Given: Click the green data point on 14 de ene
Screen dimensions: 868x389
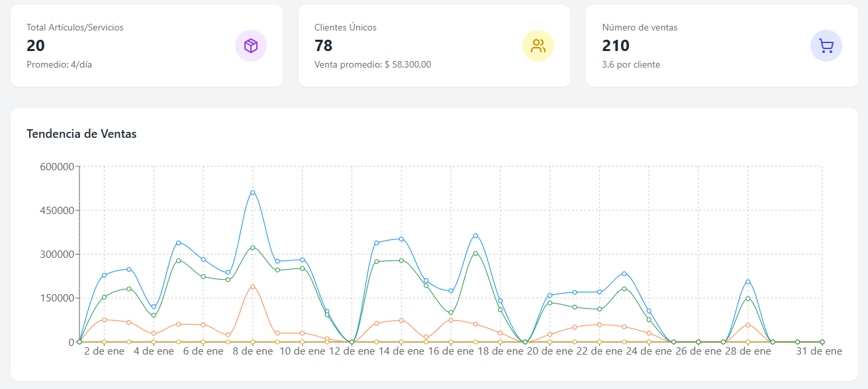Looking at the screenshot, I should [x=401, y=260].
